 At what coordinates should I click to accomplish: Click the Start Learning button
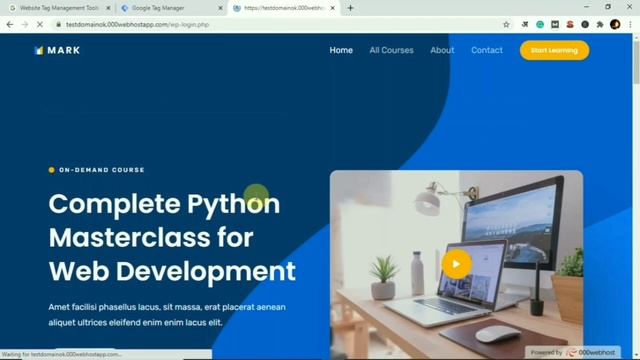554,50
